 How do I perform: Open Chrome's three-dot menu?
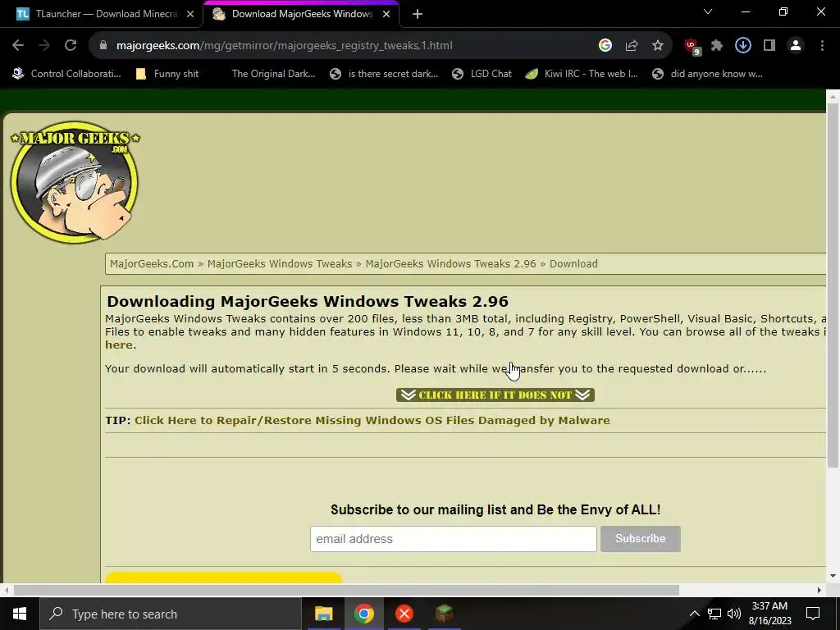point(822,46)
